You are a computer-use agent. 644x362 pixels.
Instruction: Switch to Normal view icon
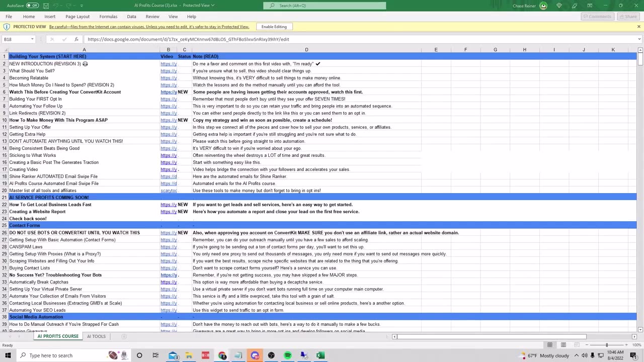click(550, 345)
